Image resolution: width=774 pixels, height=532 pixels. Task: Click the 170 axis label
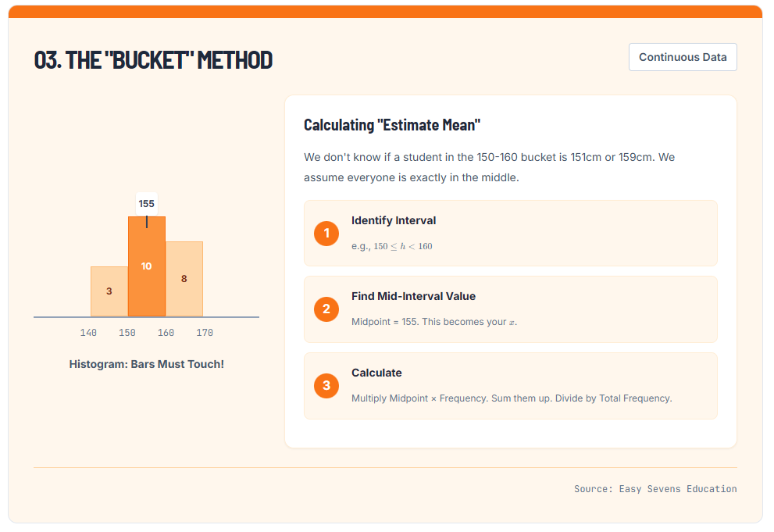(x=205, y=333)
